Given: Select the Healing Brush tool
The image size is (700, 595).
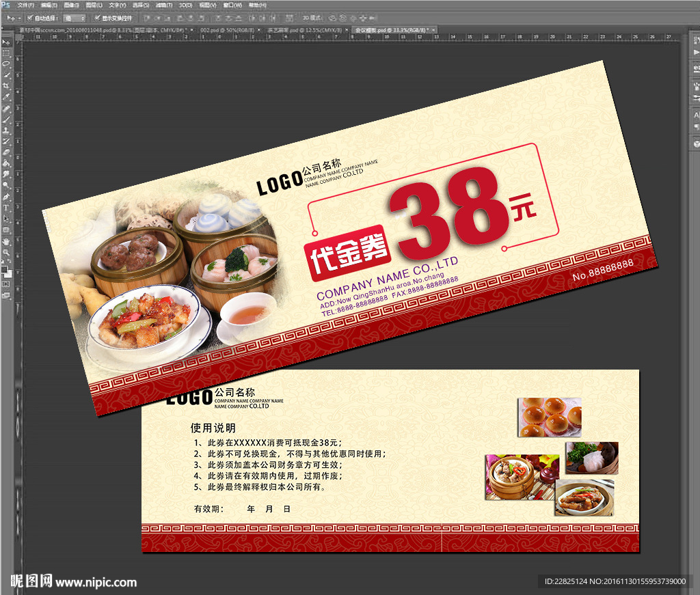Looking at the screenshot, I should tap(6, 109).
